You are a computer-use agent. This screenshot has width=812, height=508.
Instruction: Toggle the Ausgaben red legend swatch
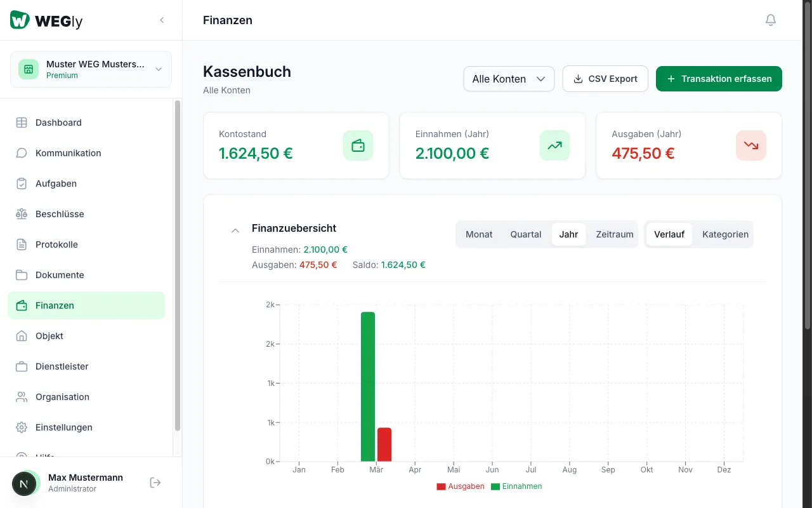(441, 486)
